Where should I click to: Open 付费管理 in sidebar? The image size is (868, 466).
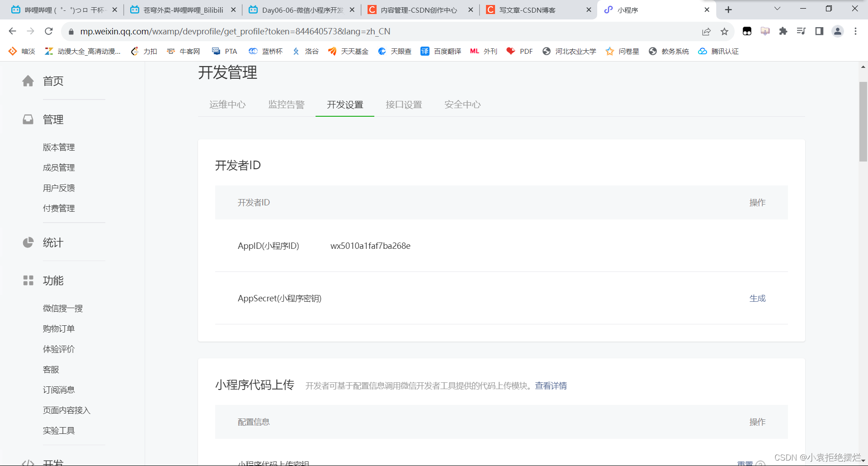pyautogui.click(x=59, y=209)
